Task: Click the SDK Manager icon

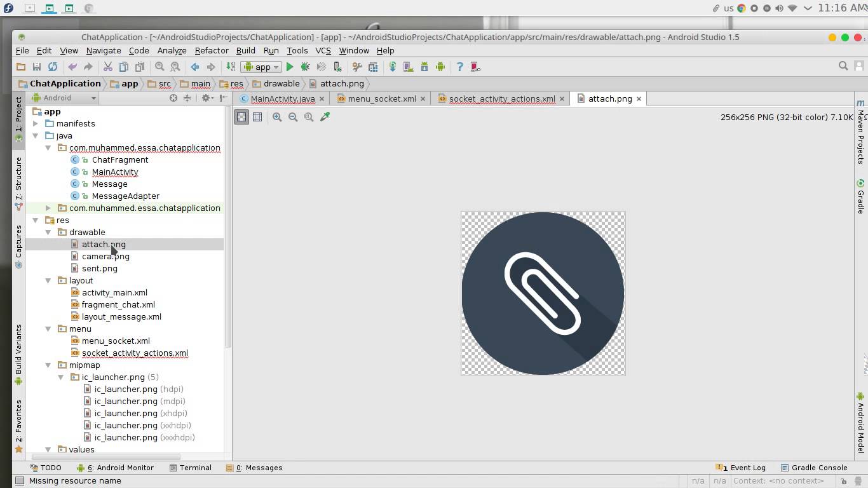Action: click(424, 66)
